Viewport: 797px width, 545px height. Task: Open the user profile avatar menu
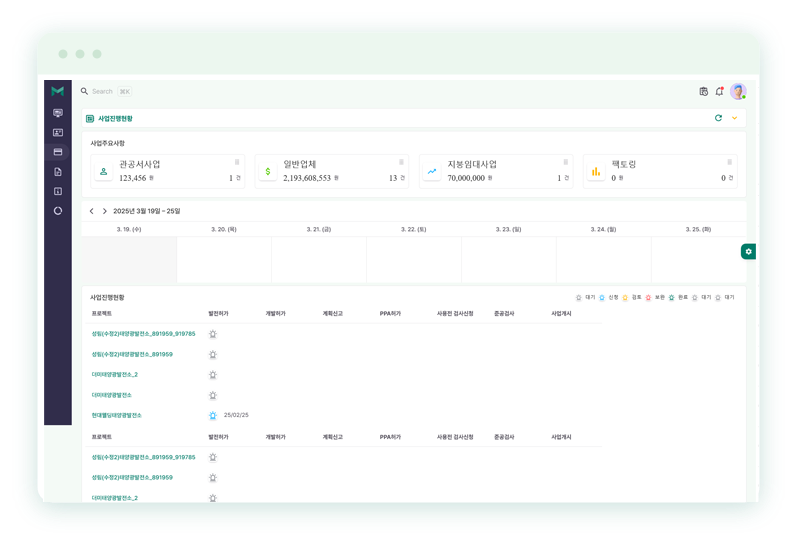(x=738, y=91)
